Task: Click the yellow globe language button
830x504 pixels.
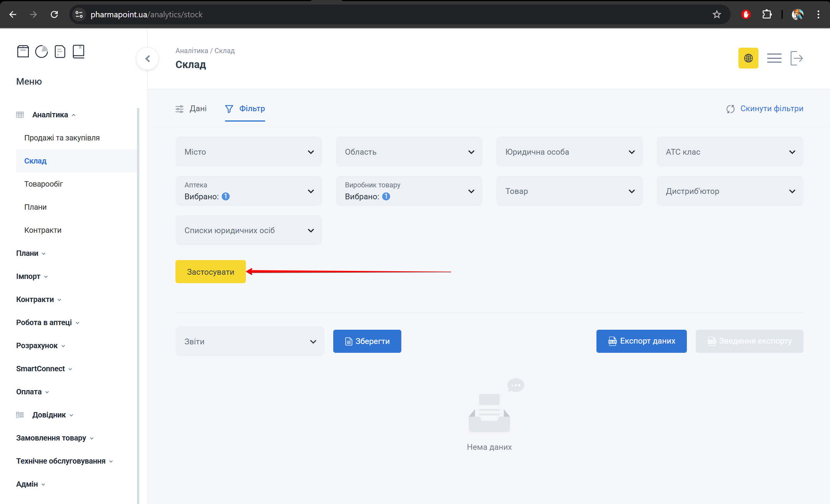Action: click(x=748, y=58)
